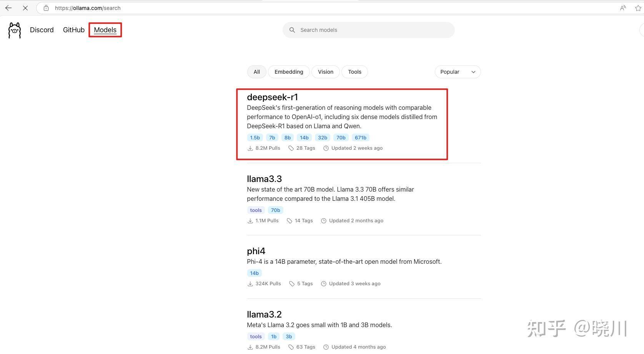
Task: Select the Embedding filter pill
Action: coord(289,72)
